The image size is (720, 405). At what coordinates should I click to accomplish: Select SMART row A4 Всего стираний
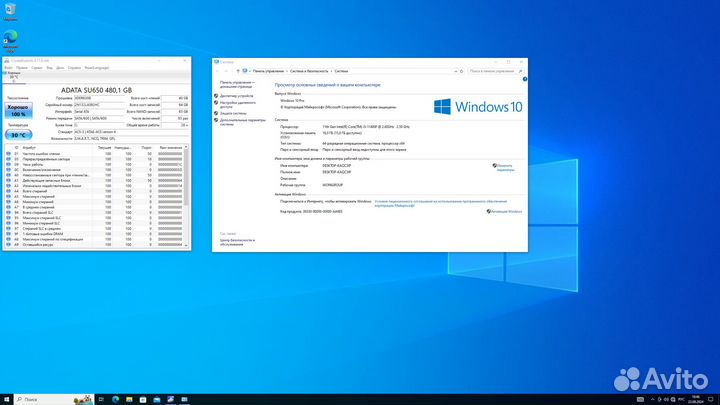click(94, 191)
